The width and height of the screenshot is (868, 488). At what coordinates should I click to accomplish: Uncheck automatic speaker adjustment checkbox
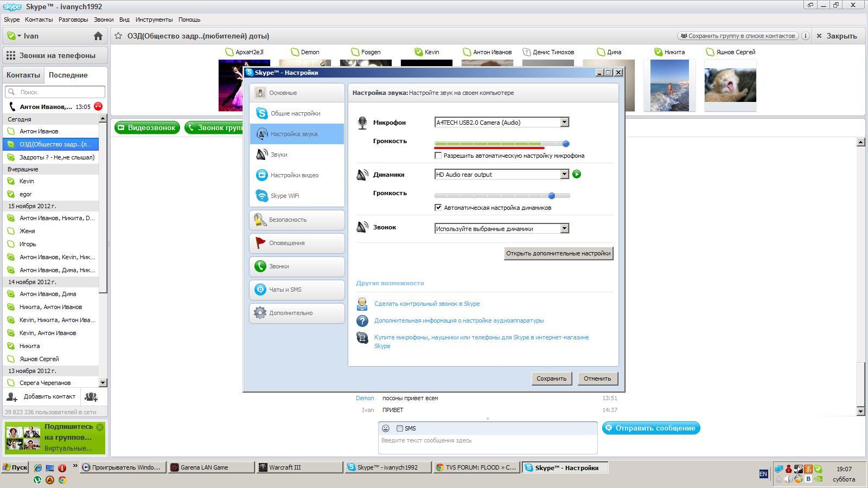(x=438, y=208)
